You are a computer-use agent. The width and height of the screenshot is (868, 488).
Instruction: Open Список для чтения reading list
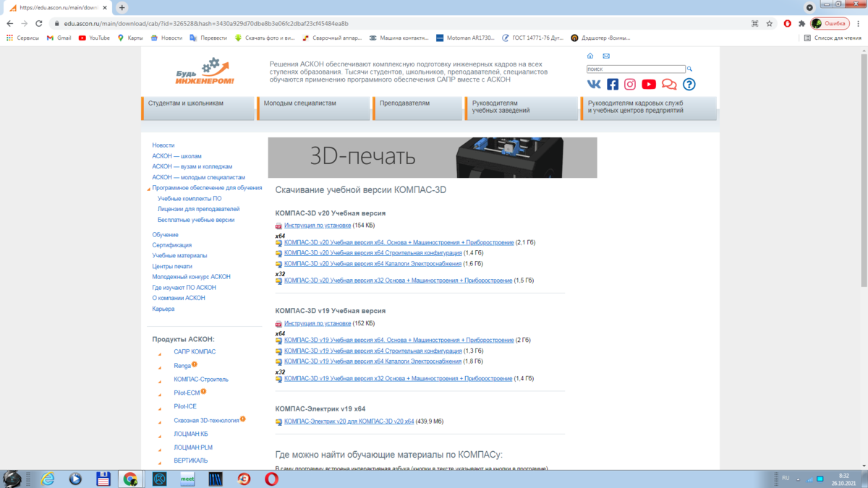point(832,38)
